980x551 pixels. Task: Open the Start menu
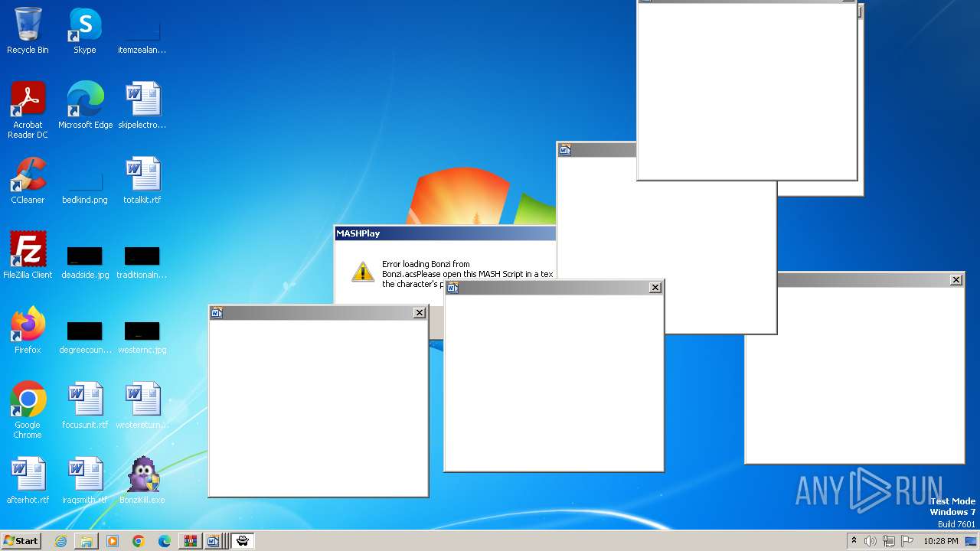[21, 540]
